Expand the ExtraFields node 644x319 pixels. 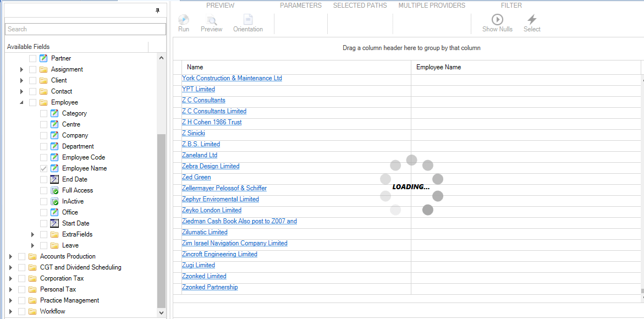click(x=32, y=234)
